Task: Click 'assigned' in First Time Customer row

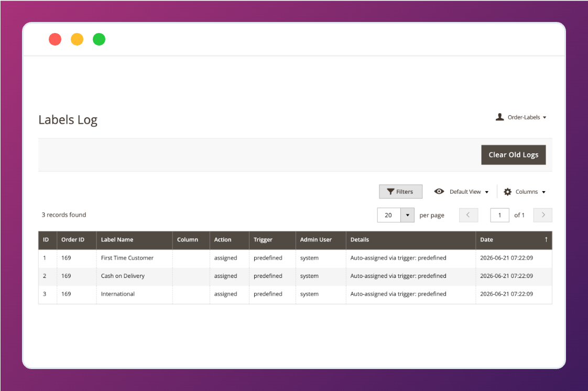Action: coord(225,258)
